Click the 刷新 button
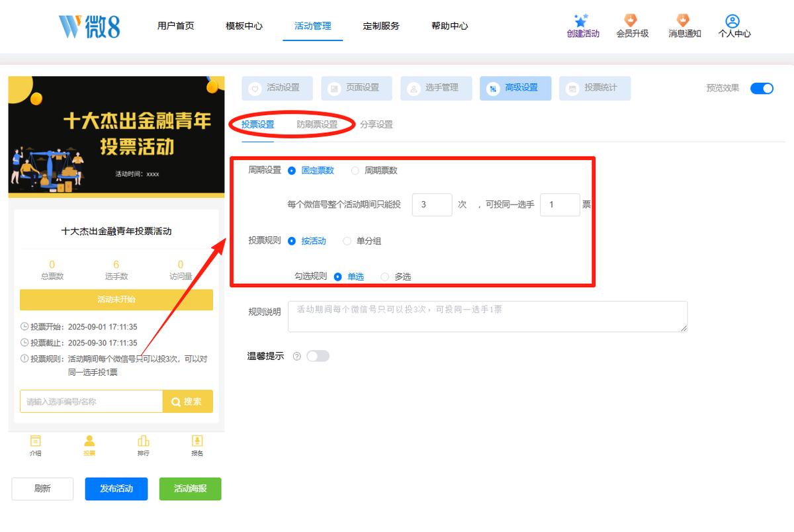Image resolution: width=794 pixels, height=532 pixels. (x=42, y=489)
